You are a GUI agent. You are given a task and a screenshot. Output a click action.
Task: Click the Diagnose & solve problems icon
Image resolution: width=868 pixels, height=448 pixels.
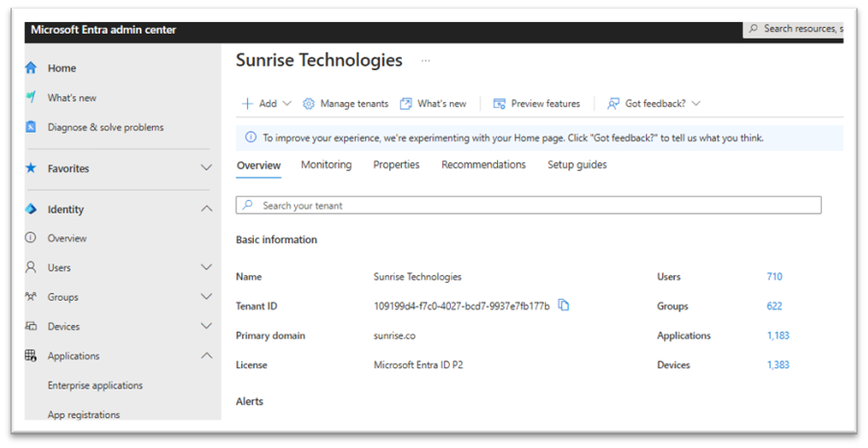pos(31,127)
